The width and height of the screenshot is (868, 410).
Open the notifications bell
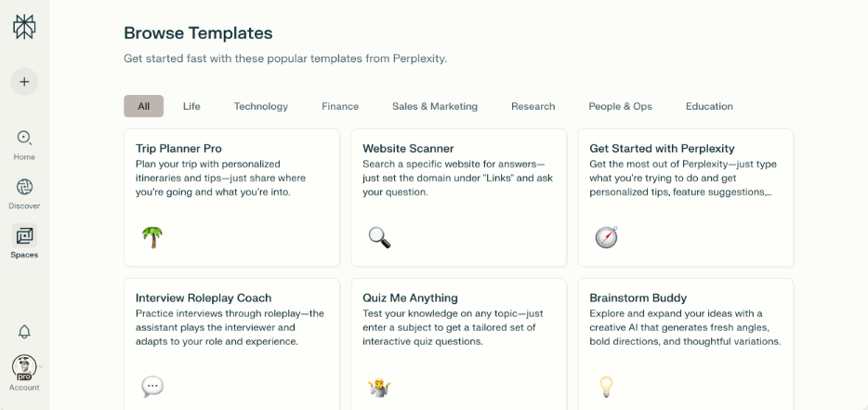(24, 331)
